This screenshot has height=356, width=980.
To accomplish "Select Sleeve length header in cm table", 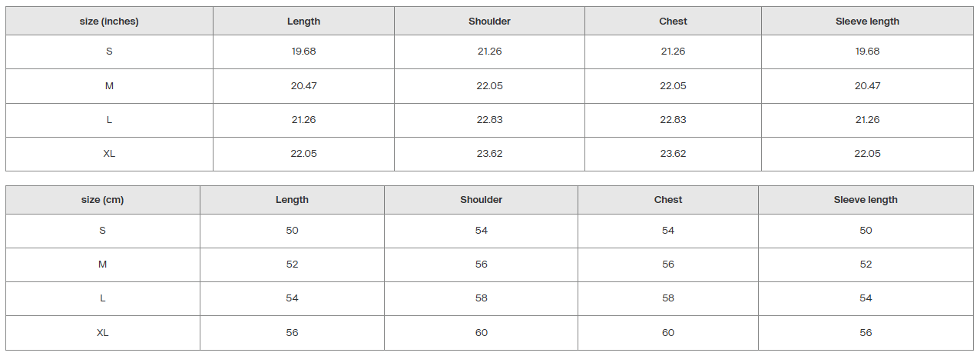I will (x=866, y=200).
